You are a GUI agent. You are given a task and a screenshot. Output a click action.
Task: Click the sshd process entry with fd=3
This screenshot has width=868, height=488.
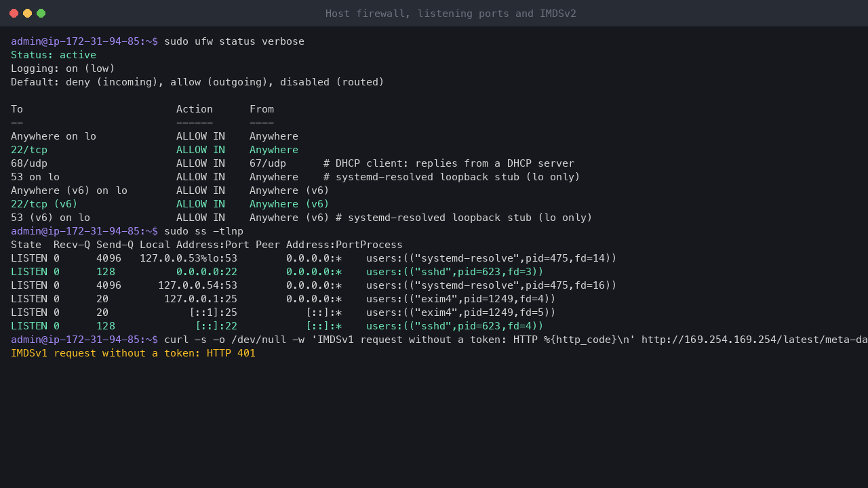pos(455,272)
